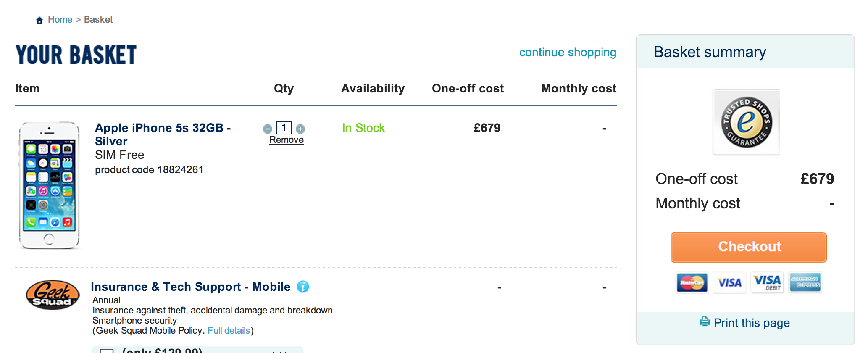Click the quantity input field
Image resolution: width=868 pixels, height=353 pixels.
point(284,128)
